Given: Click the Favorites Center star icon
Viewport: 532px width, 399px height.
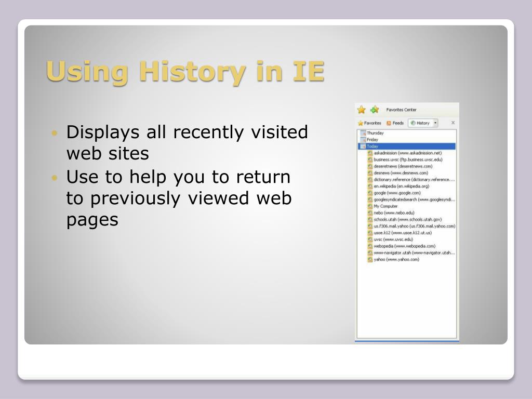Looking at the screenshot, I should click(362, 110).
